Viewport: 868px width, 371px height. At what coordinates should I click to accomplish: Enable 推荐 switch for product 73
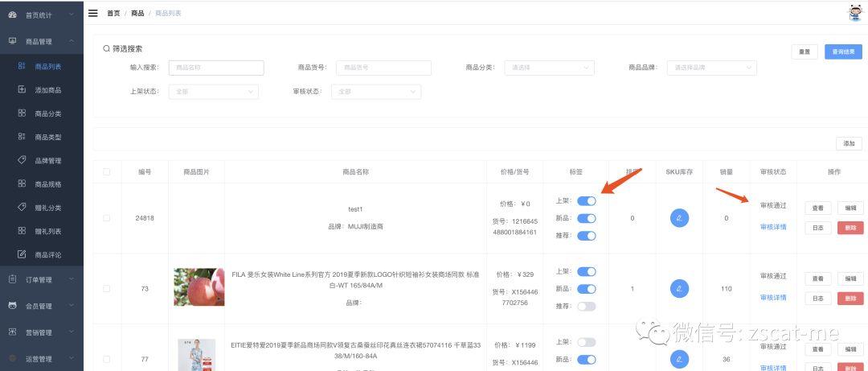coord(586,306)
